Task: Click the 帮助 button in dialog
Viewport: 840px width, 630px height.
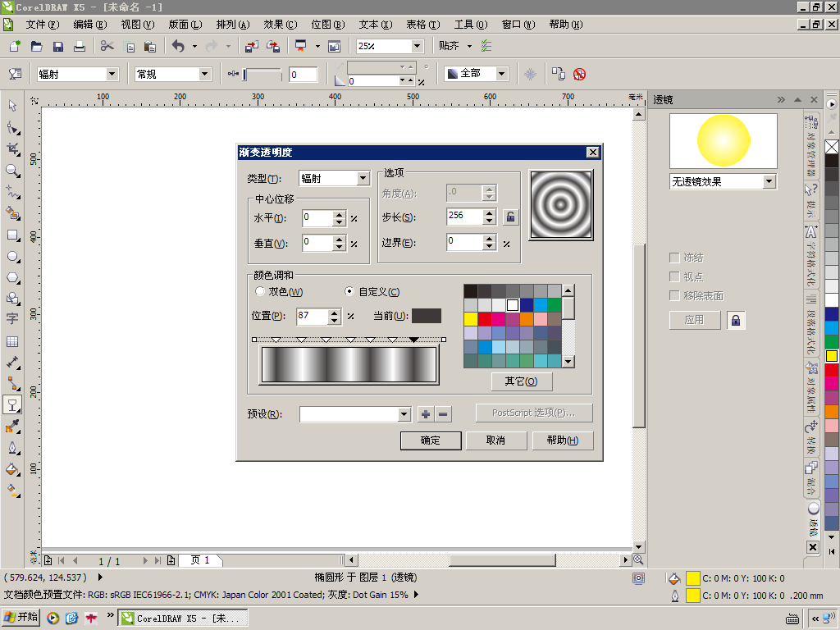Action: pyautogui.click(x=563, y=441)
